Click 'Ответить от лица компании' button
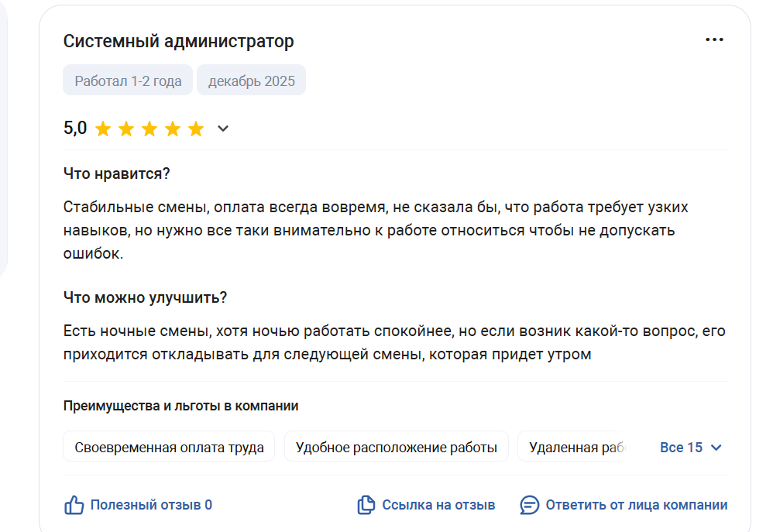773x532 pixels. tap(636, 505)
